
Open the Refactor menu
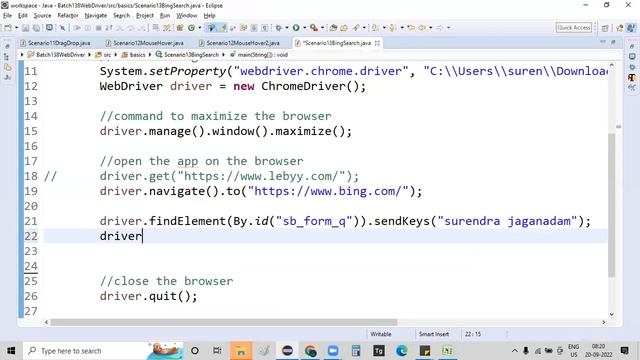[x=68, y=16]
